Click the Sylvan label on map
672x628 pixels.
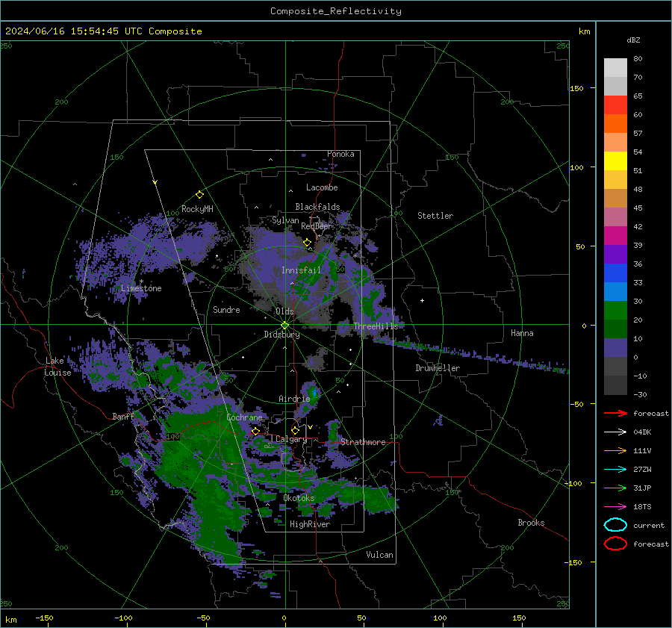(285, 220)
